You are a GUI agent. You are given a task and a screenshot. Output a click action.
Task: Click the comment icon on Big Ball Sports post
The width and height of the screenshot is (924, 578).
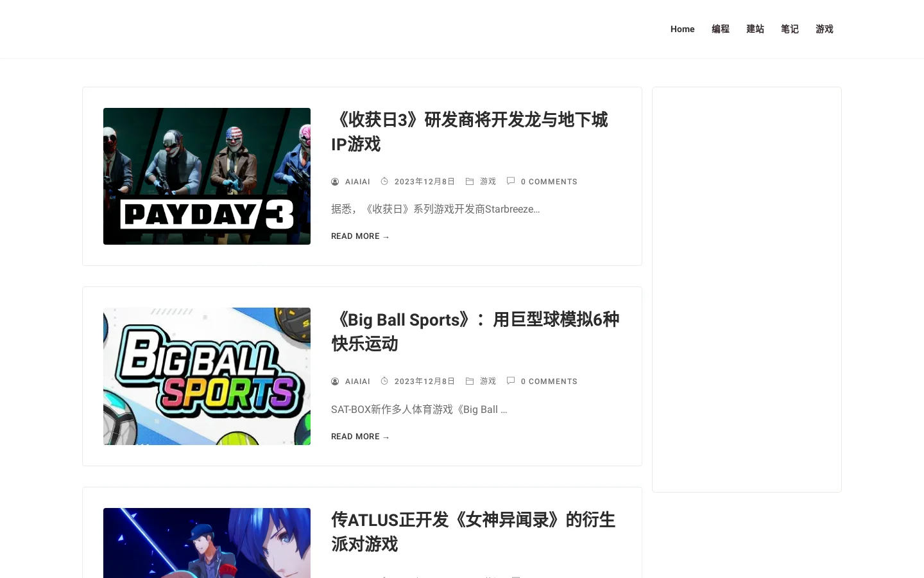click(511, 381)
